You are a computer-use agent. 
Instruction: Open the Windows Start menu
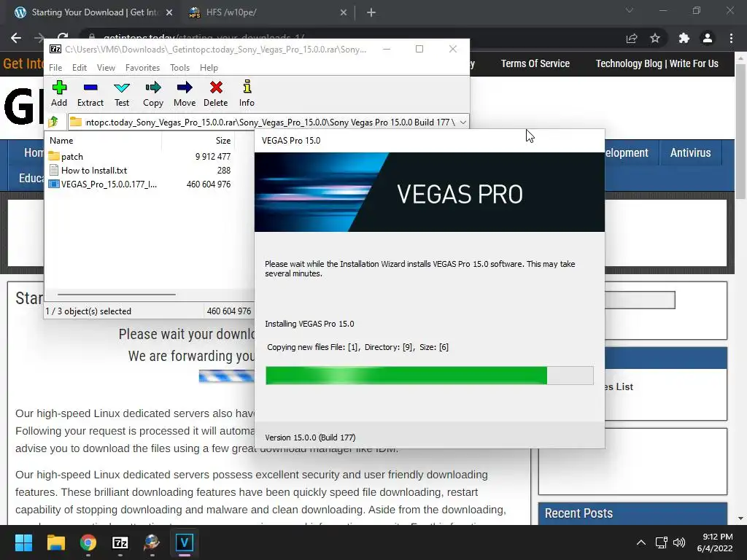(x=23, y=542)
